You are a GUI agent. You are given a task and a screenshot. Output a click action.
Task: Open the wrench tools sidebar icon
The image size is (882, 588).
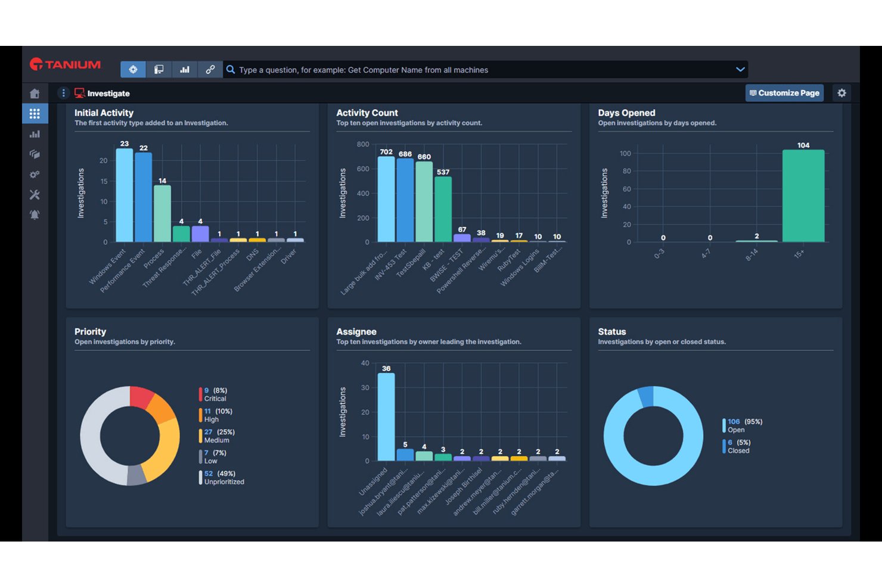[x=35, y=195]
